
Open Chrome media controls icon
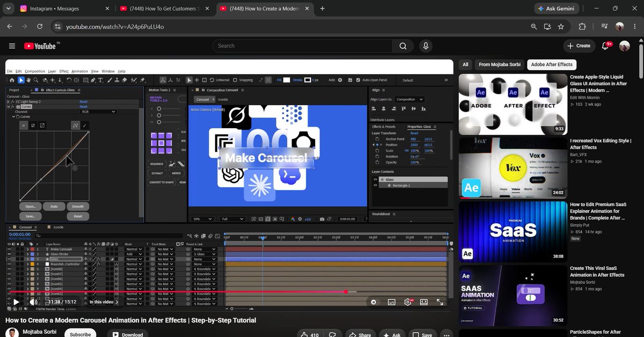pyautogui.click(x=605, y=26)
